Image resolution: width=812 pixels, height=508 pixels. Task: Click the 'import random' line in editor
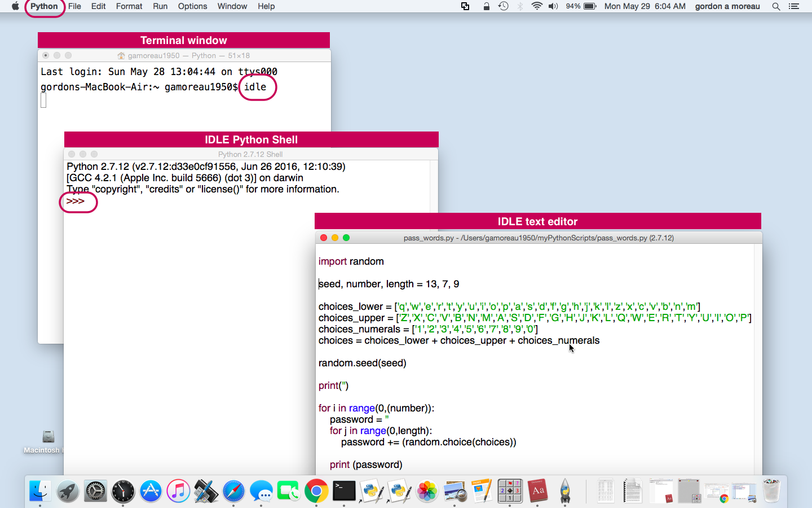[x=351, y=261]
